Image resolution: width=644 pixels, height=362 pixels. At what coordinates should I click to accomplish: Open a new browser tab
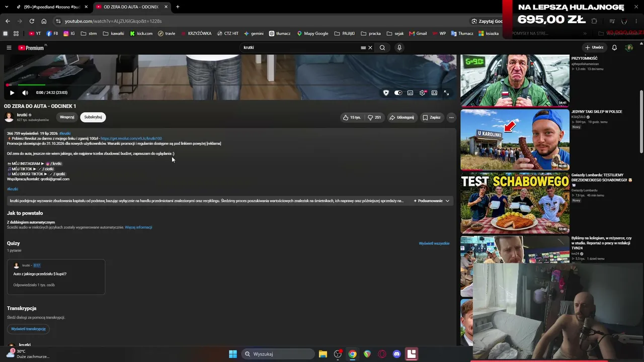pyautogui.click(x=178, y=7)
